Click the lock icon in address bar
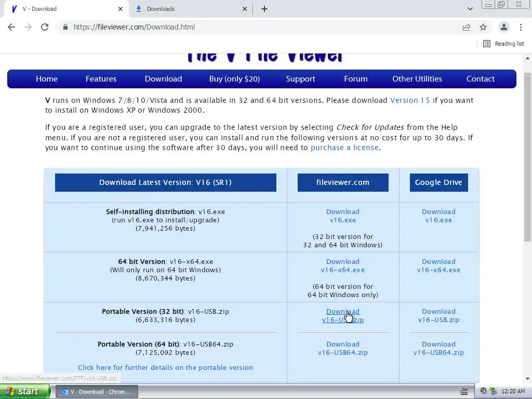 click(x=65, y=27)
